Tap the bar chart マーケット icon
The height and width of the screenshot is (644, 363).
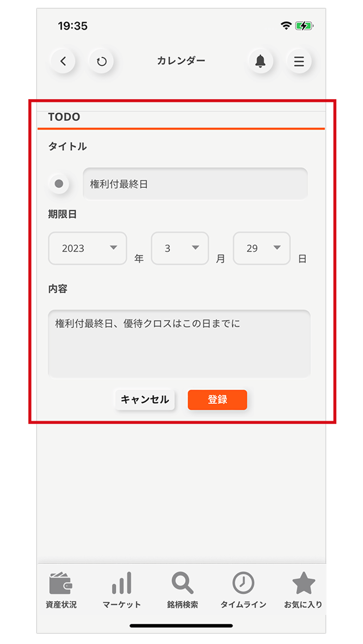[122, 583]
